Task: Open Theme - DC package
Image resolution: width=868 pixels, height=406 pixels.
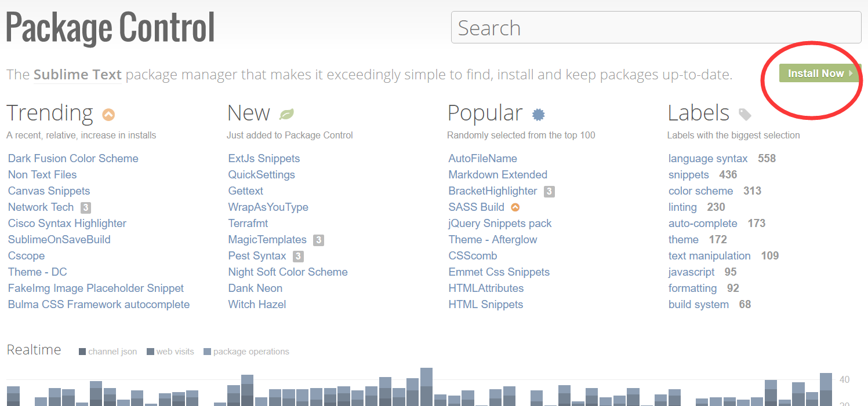Action: 38,272
